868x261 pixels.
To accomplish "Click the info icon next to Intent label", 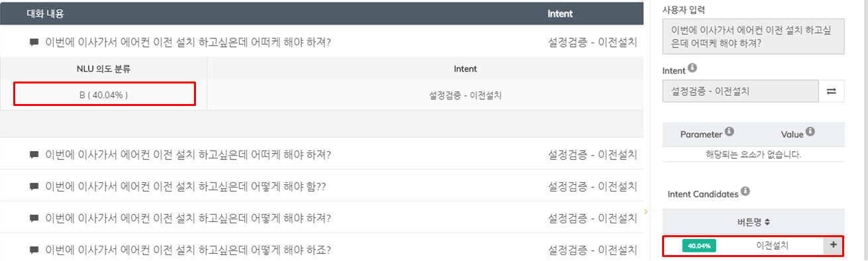I will (x=692, y=68).
